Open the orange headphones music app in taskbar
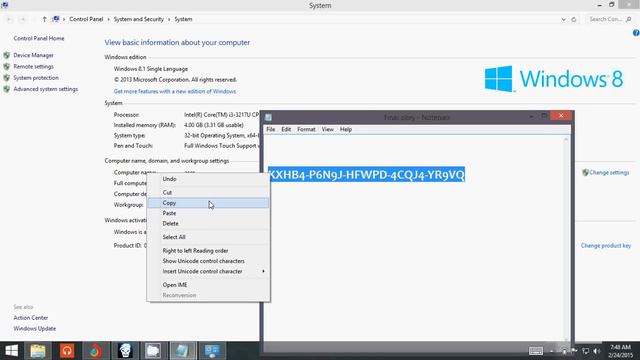Screen dimensions: 640x360 (x=67, y=351)
